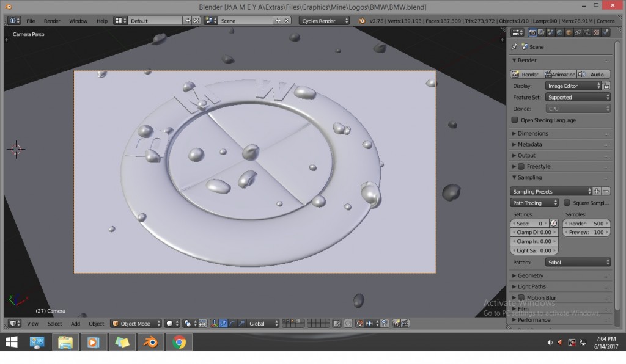
Task: Open the Render properties tab icon
Action: tap(532, 32)
